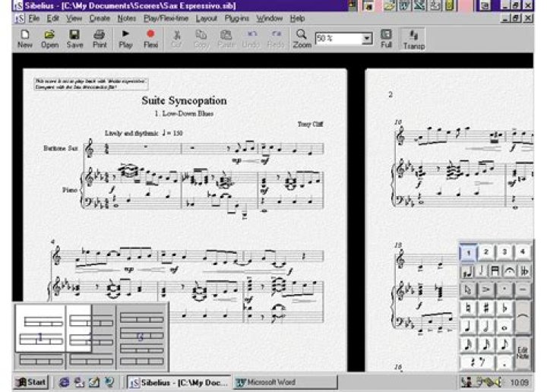
Task: Click the Redo toolbar icon
Action: point(276,39)
